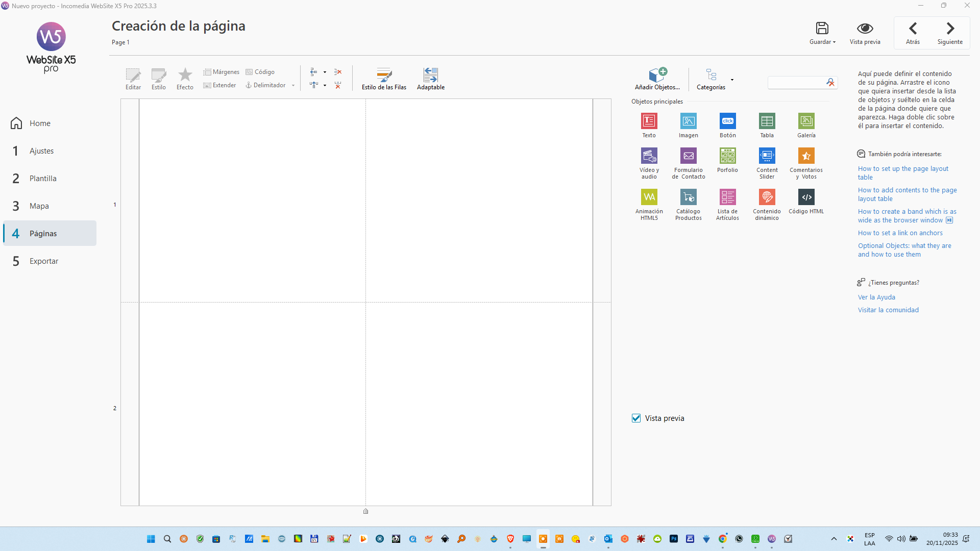Expand the Guardar dropdown

click(834, 42)
